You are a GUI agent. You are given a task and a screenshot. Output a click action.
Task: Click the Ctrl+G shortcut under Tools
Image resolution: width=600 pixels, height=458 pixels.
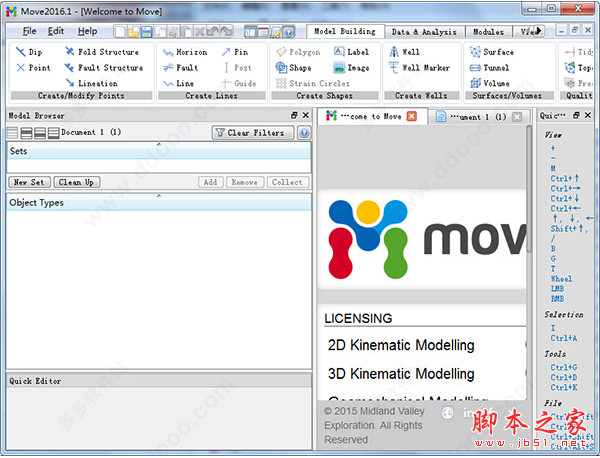(564, 367)
